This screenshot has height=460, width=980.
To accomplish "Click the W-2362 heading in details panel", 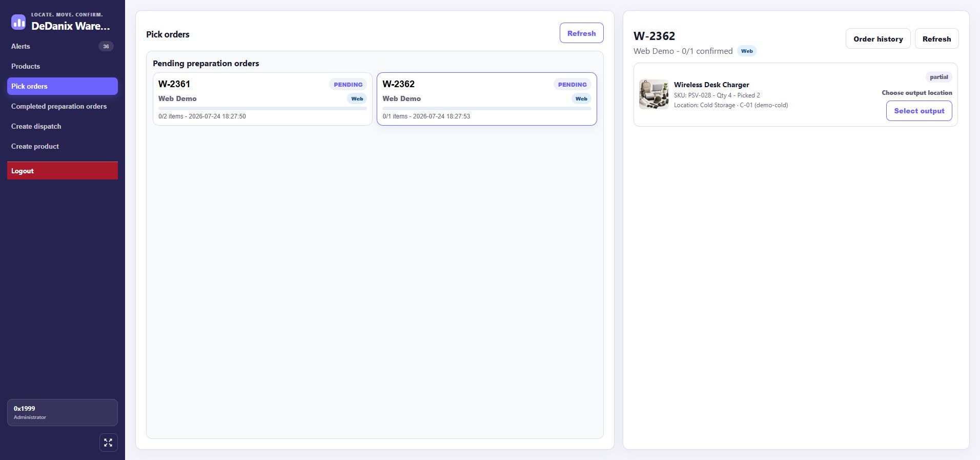I will click(x=654, y=36).
